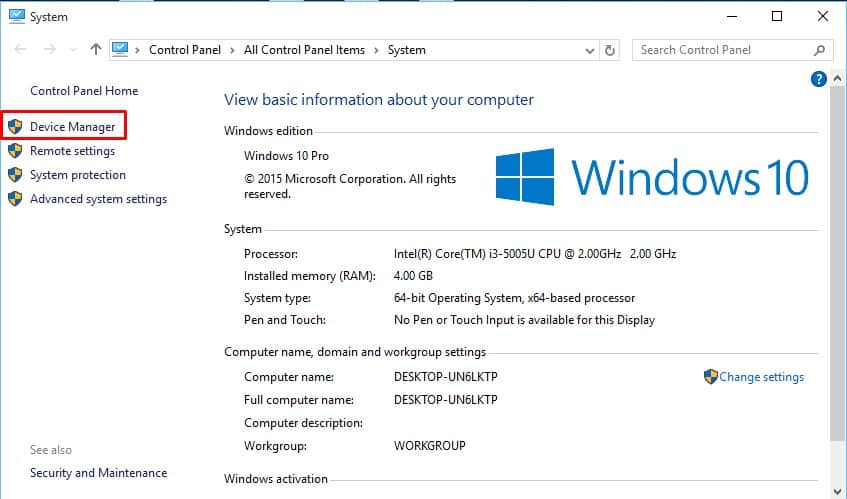Expand chevron after All Control Panel Items
847x499 pixels.
click(x=377, y=51)
